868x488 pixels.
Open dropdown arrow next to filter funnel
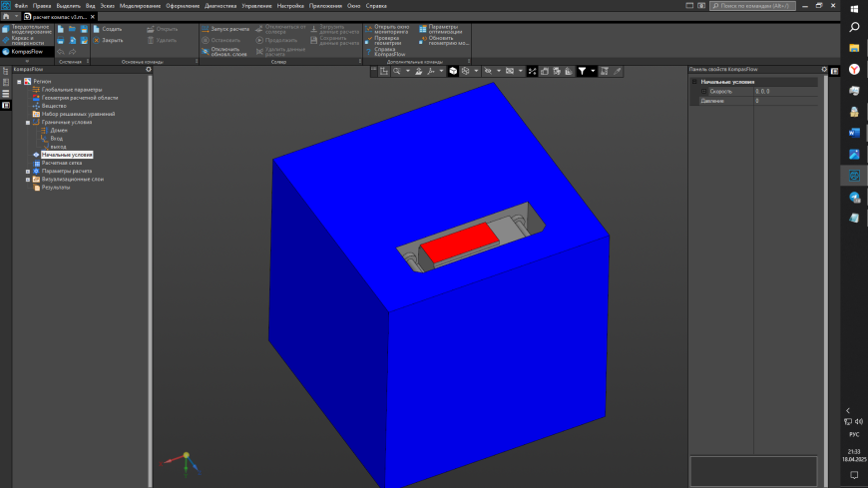click(x=593, y=71)
